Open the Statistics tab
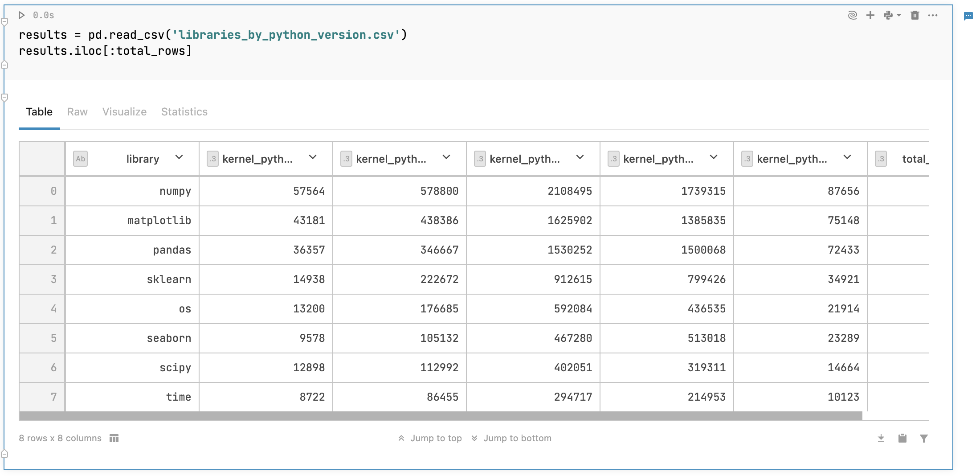 pos(184,112)
